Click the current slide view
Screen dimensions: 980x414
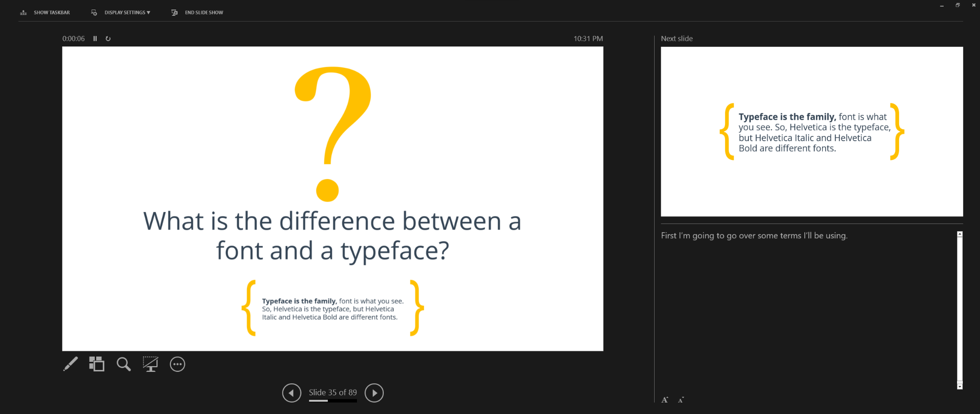coord(333,199)
